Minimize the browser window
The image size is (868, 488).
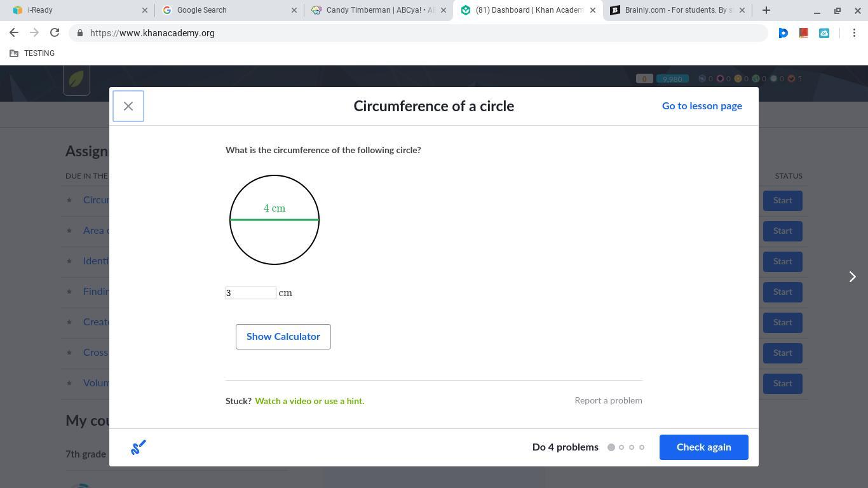[x=817, y=10]
